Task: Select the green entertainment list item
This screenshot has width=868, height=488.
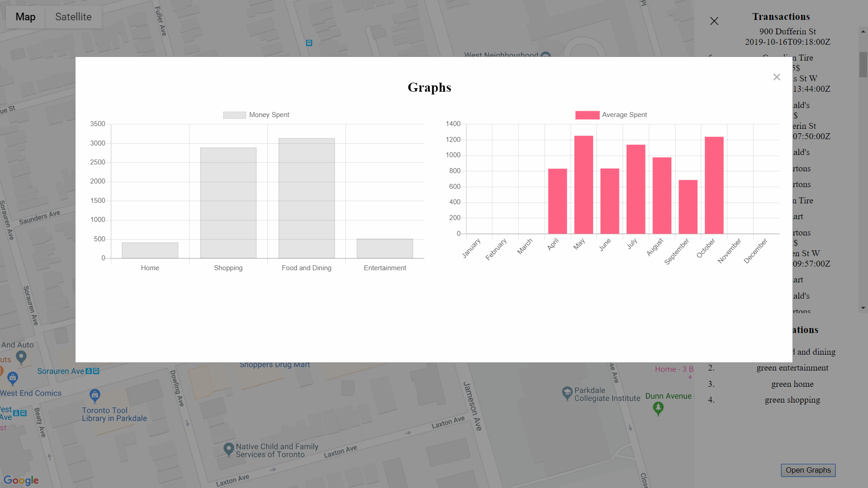Action: point(792,368)
